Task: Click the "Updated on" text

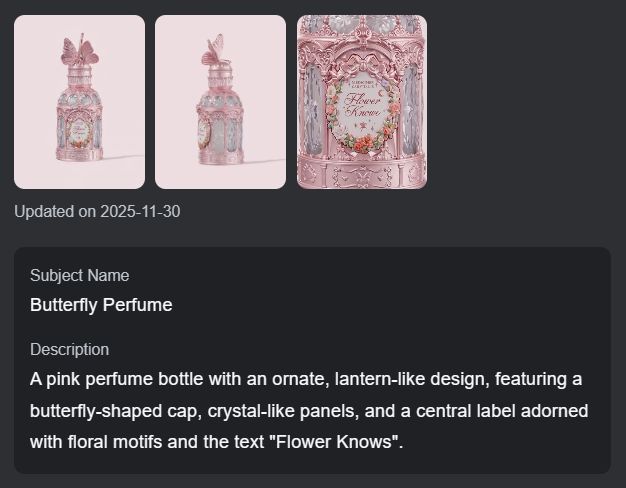Action: pos(54,211)
